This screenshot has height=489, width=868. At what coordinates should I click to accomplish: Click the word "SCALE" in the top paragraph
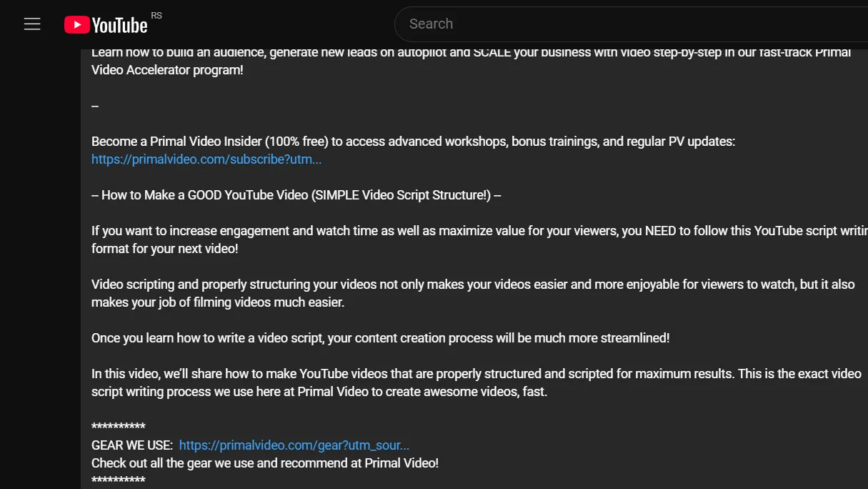[492, 53]
